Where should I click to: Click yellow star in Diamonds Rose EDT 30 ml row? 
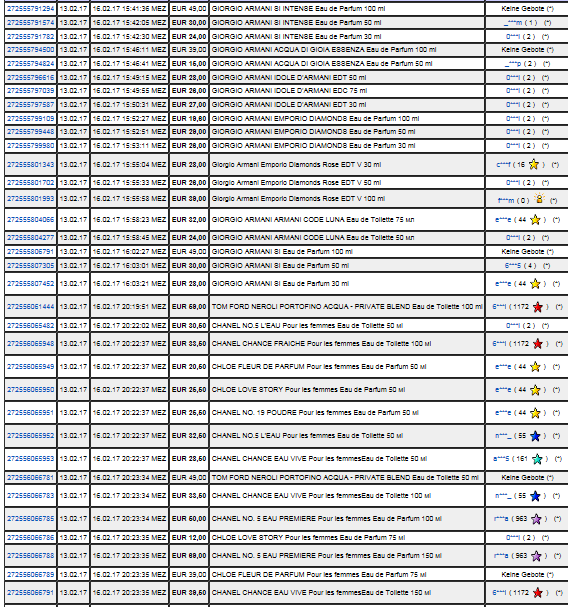(534, 164)
